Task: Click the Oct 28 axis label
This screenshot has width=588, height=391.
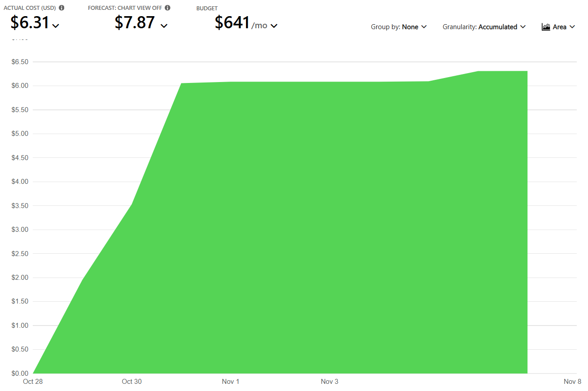Action: 33,382
